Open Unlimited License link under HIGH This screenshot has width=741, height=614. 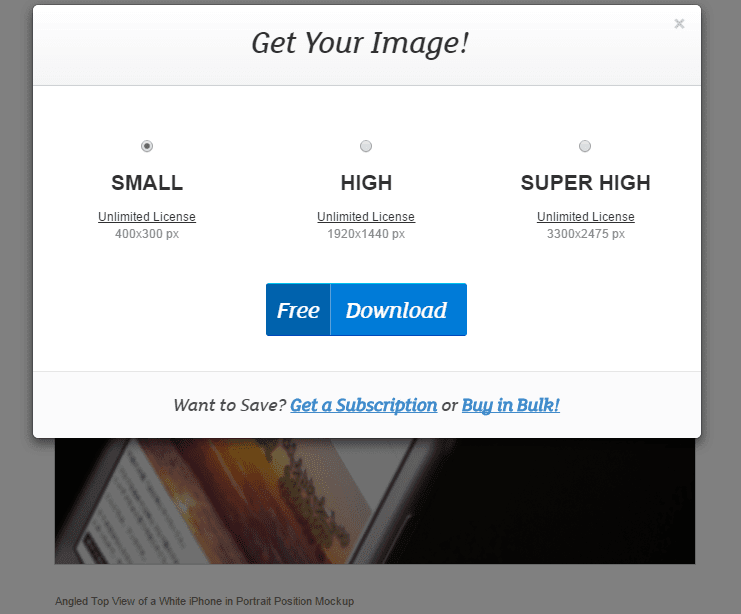pos(366,216)
